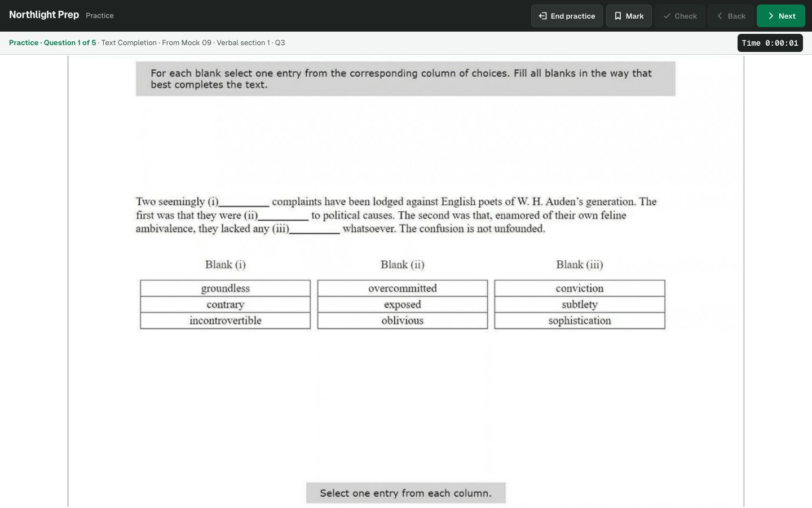Click the Check checkmark icon

coord(667,16)
